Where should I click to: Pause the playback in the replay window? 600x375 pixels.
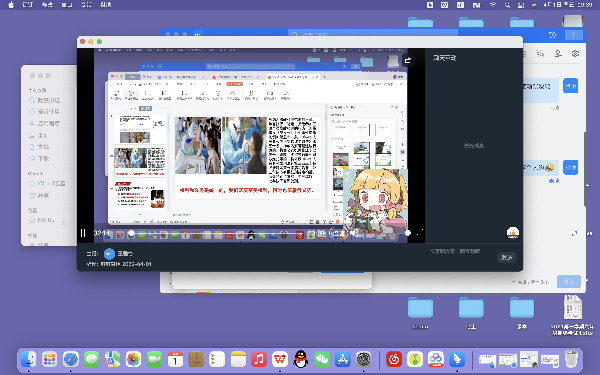(83, 233)
